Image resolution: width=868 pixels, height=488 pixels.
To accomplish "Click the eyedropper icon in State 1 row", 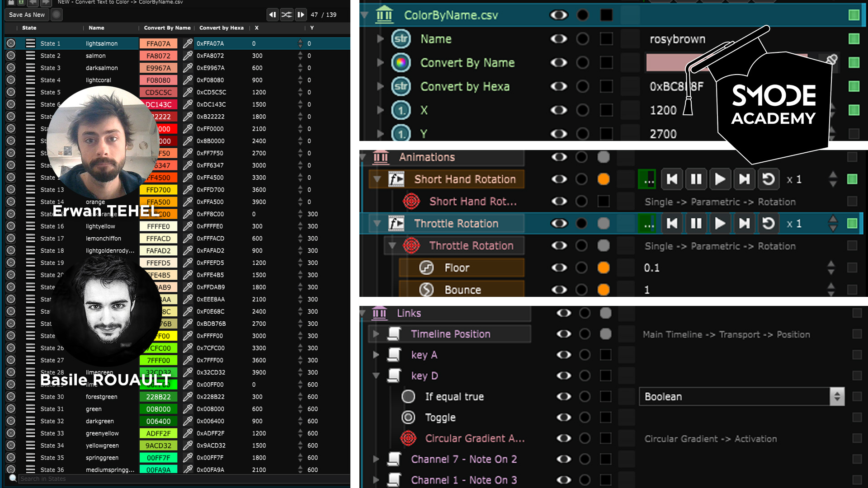I will pyautogui.click(x=188, y=43).
